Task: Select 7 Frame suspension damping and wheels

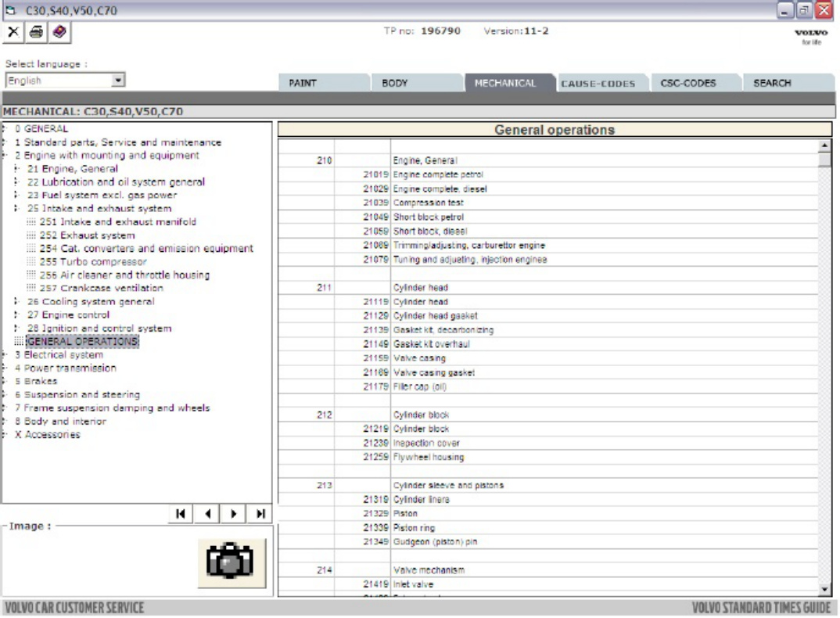Action: [113, 408]
